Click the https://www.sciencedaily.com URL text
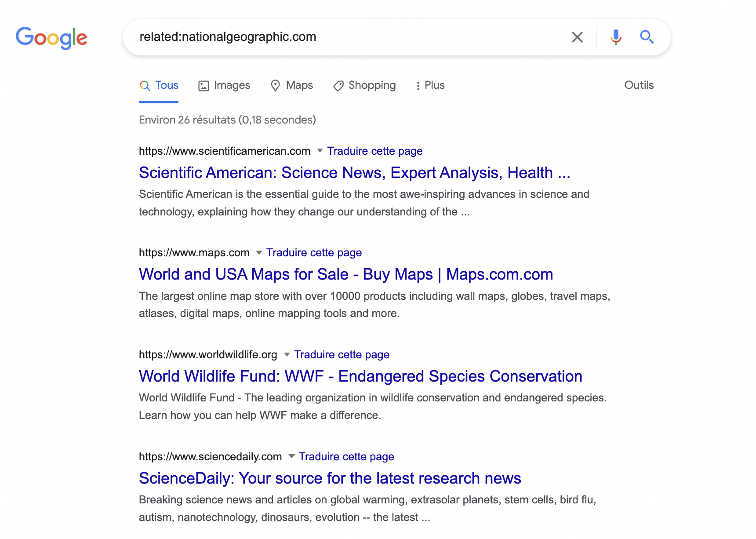756x539 pixels. click(x=210, y=457)
